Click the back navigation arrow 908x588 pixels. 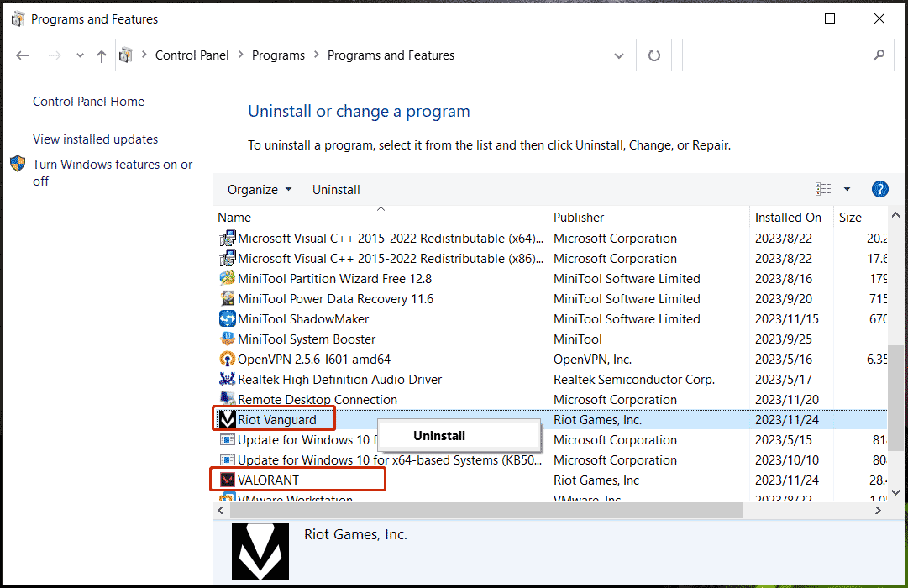click(x=23, y=55)
